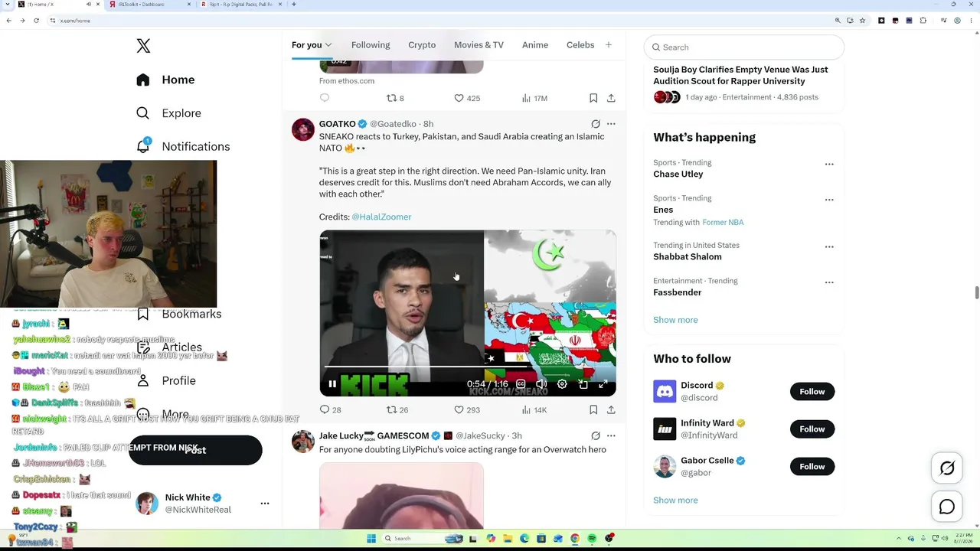
Task: Show more Who to follow suggestions
Action: [675, 500]
